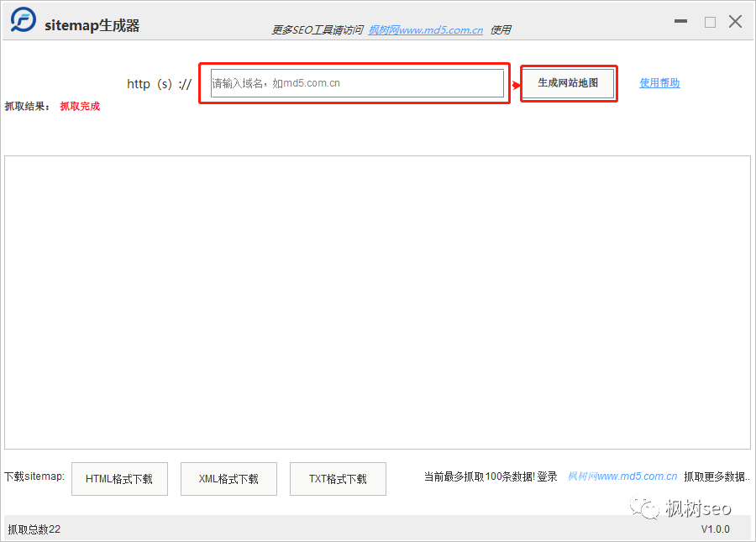Screen dimensions: 756x542
Task: Click the XML格式下载 button
Action: [228, 479]
